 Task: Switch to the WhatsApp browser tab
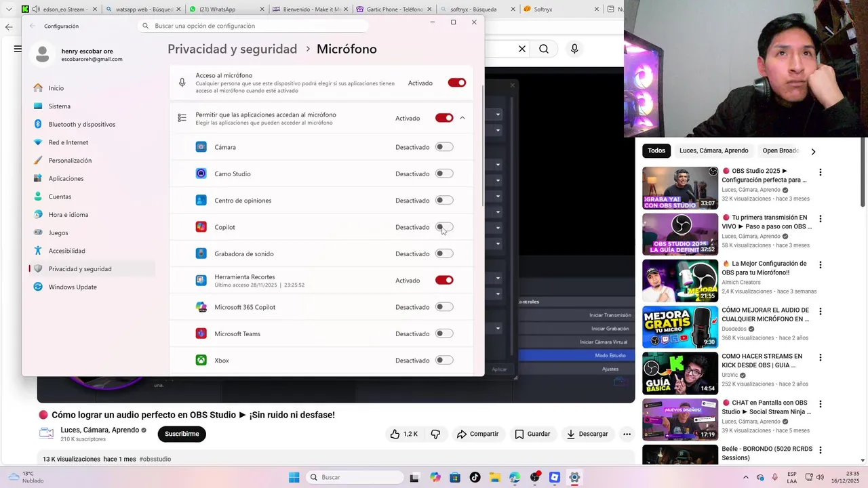pos(226,9)
